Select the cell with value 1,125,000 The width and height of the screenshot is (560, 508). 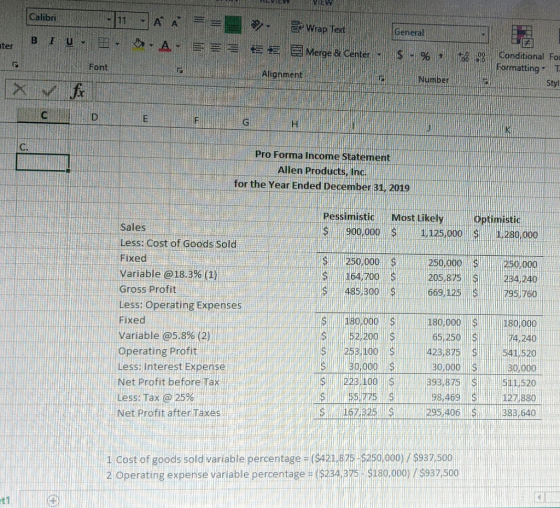pos(441,233)
